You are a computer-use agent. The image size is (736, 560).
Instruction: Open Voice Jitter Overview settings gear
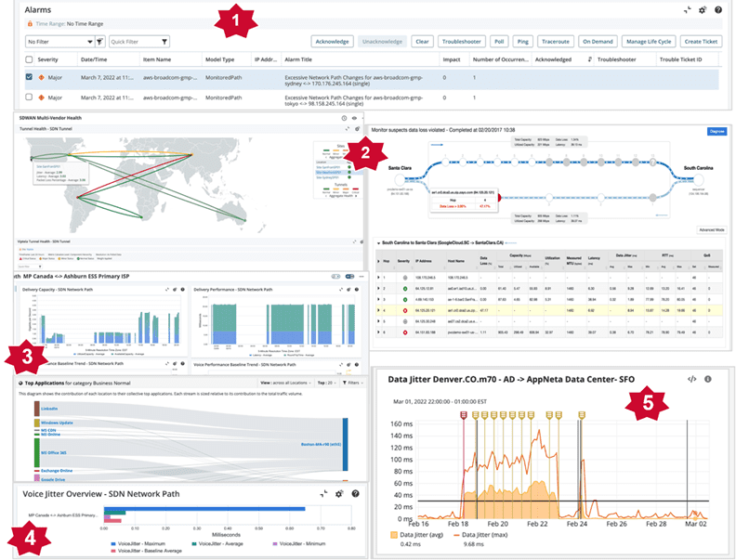[x=340, y=494]
